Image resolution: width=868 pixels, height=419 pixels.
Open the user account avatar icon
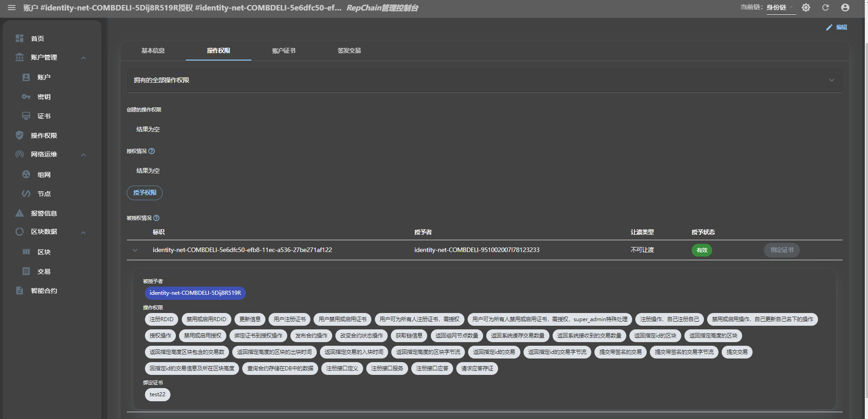click(845, 8)
